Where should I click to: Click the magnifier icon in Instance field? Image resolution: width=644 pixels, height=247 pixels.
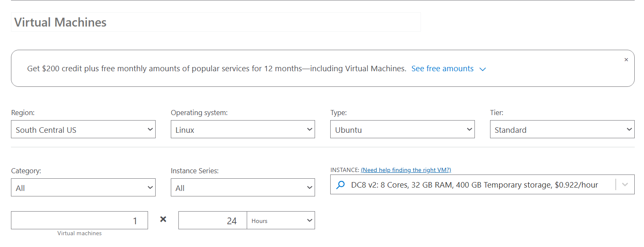[x=340, y=185]
